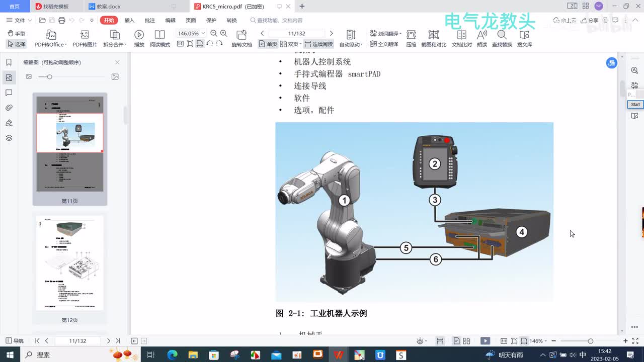
Task: Open new tab with plus button
Action: [x=302, y=6]
